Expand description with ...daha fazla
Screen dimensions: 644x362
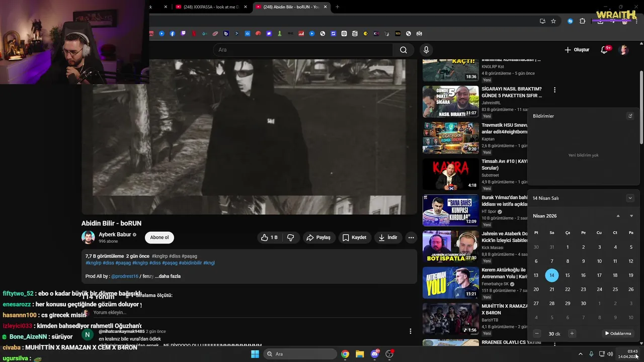click(168, 276)
